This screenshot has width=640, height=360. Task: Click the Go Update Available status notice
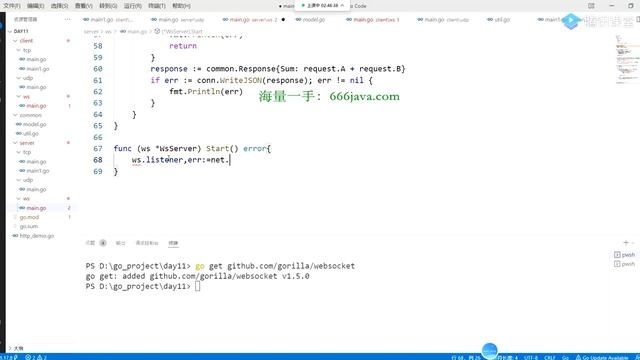(x=602, y=357)
